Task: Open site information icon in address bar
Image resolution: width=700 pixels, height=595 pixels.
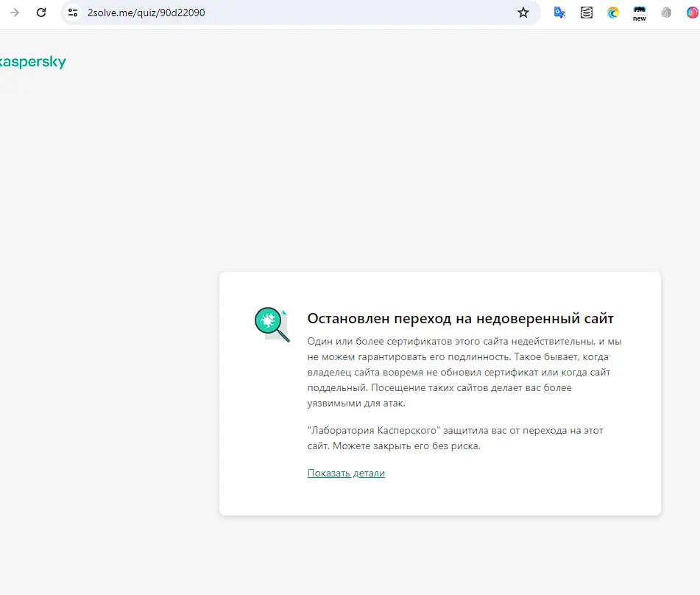Action: (73, 13)
